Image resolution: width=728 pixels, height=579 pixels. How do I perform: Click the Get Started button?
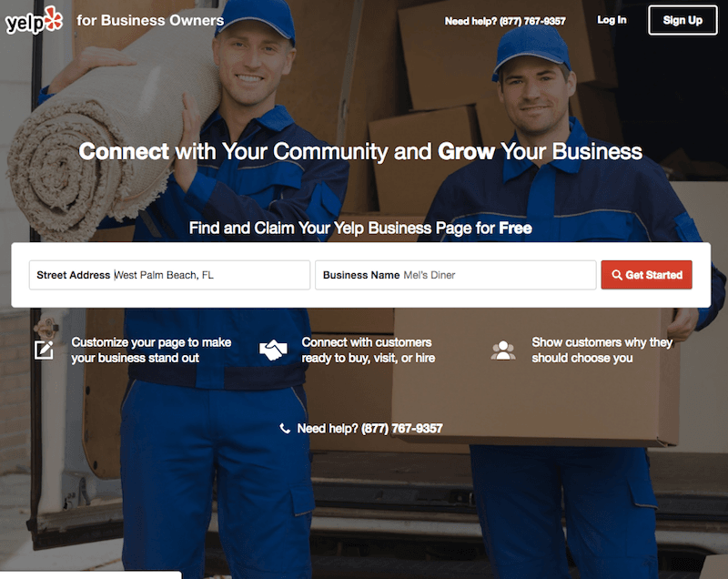(x=646, y=275)
